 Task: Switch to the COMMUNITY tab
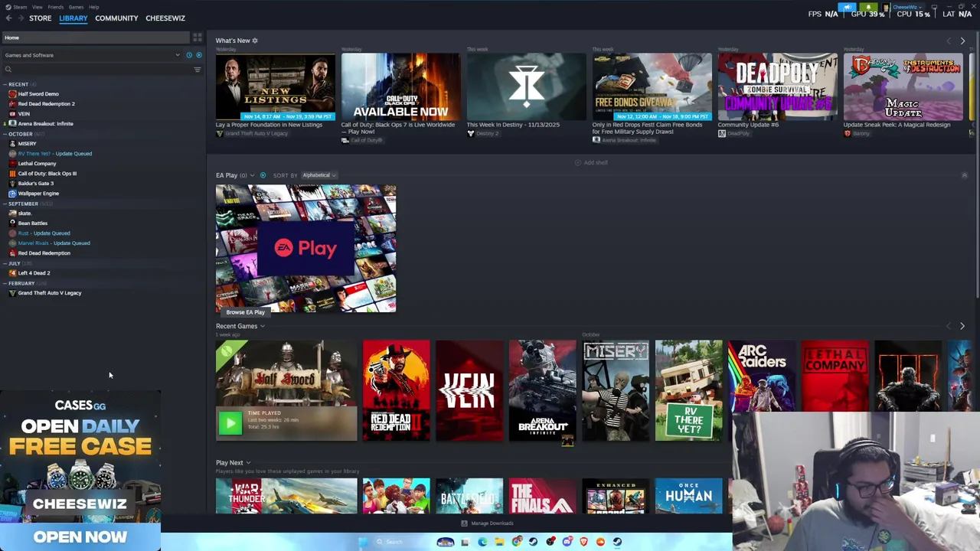[116, 18]
